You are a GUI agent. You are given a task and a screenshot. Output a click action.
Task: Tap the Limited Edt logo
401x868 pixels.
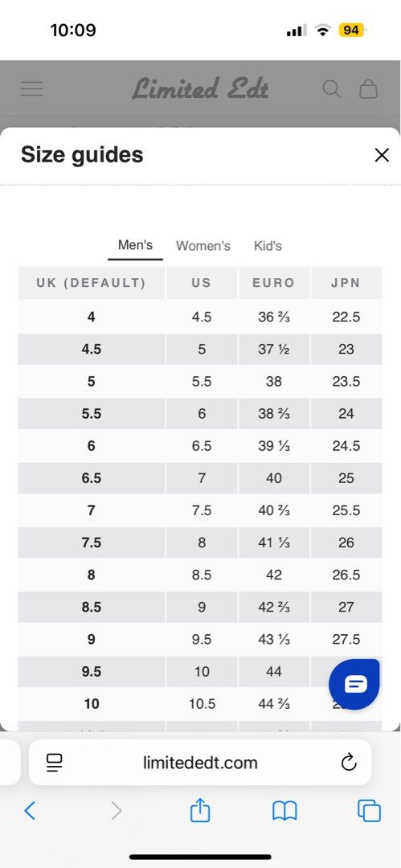[x=201, y=88]
